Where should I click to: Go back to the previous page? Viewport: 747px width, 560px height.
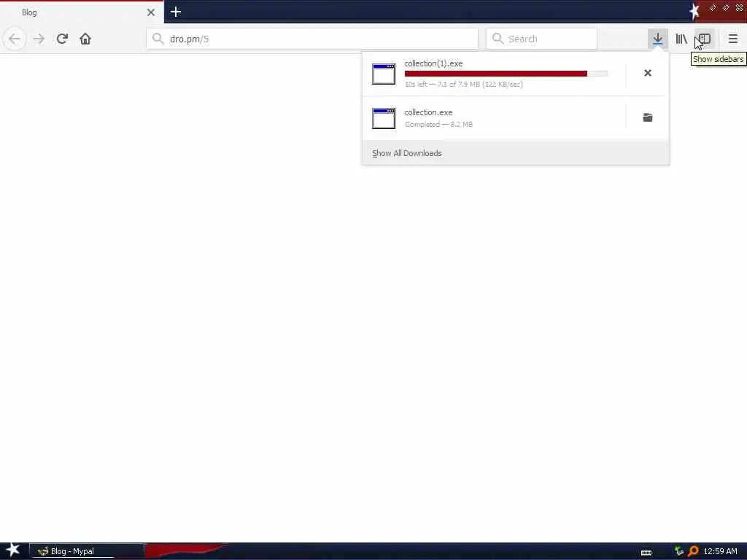pos(15,39)
